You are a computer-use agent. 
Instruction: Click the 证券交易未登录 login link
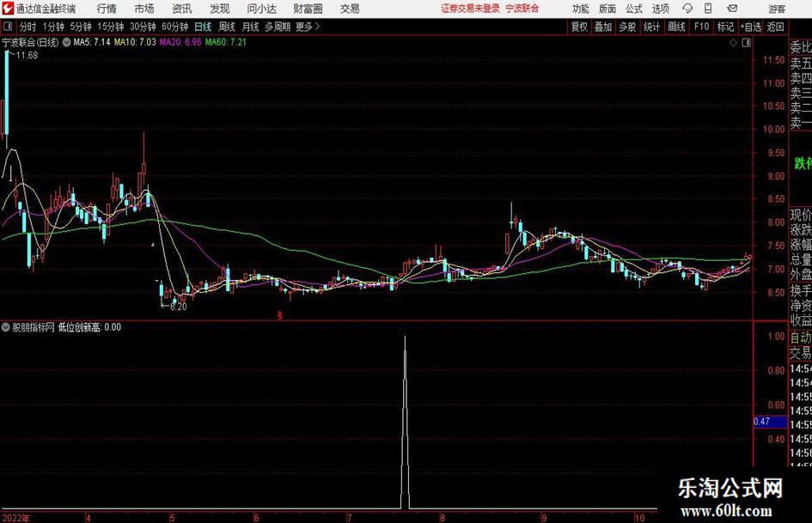coord(470,9)
